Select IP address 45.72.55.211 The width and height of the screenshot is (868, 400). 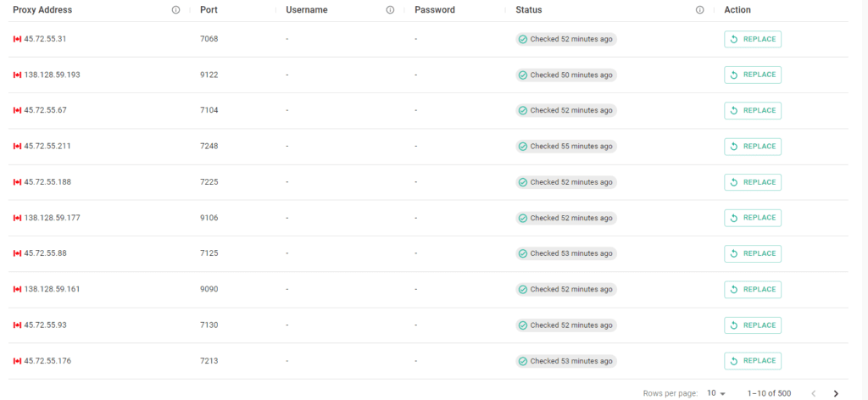point(47,146)
